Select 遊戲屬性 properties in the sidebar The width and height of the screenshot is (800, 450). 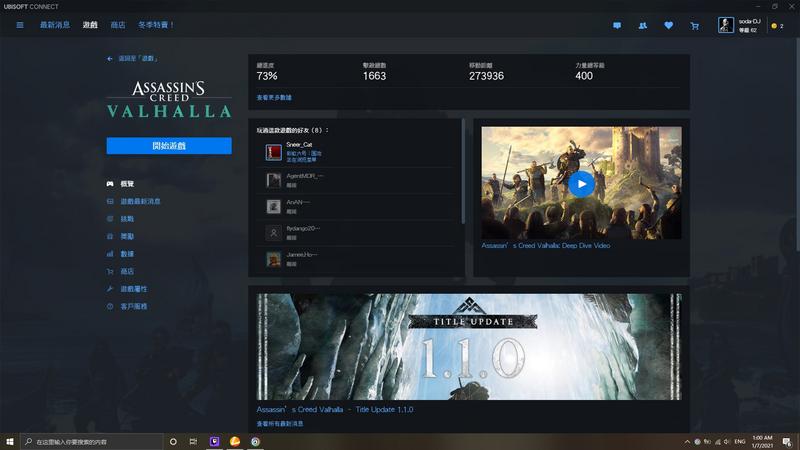point(134,289)
